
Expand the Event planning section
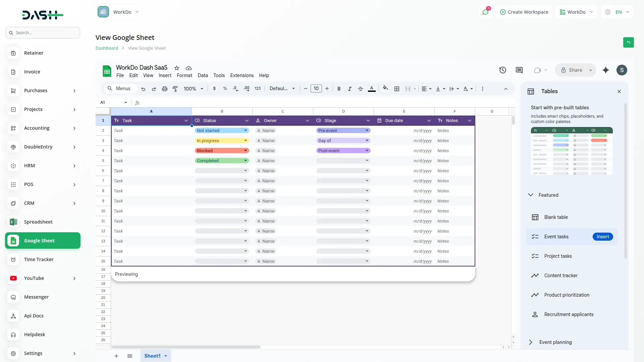pyautogui.click(x=530, y=342)
